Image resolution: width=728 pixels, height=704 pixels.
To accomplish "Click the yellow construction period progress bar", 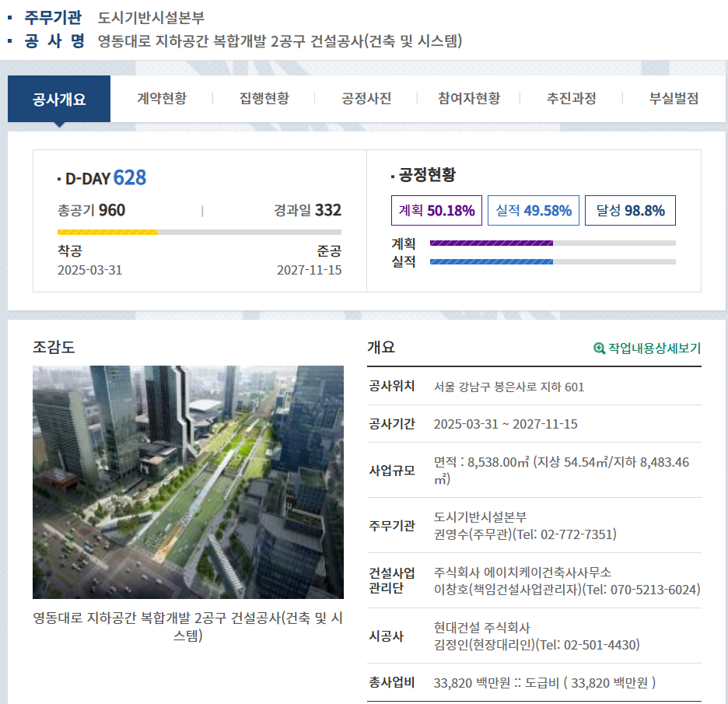I will 199,232.
